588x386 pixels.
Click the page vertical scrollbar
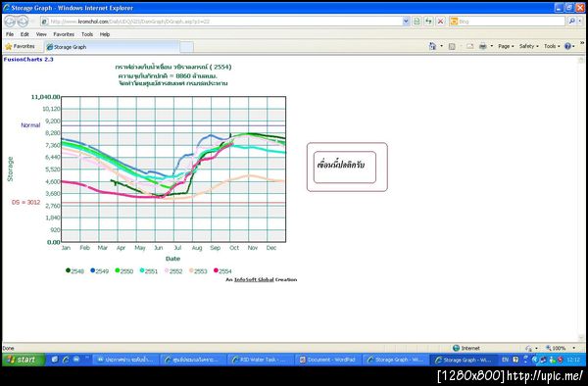click(581, 199)
